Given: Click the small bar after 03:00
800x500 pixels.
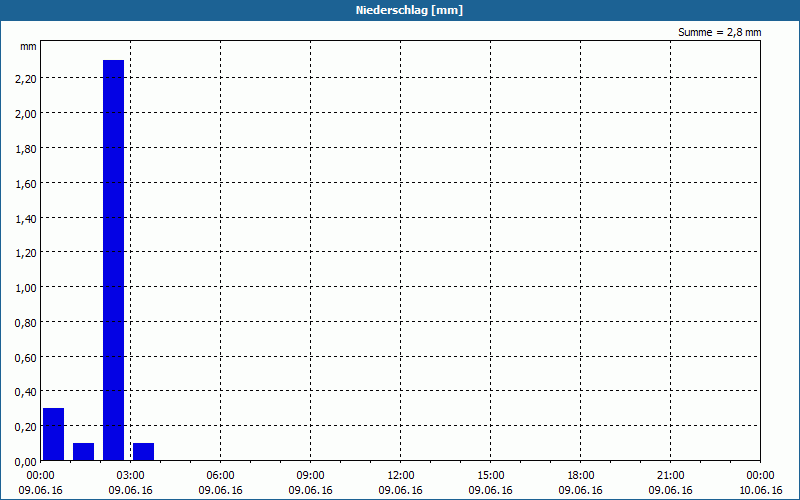Looking at the screenshot, I should [143, 452].
